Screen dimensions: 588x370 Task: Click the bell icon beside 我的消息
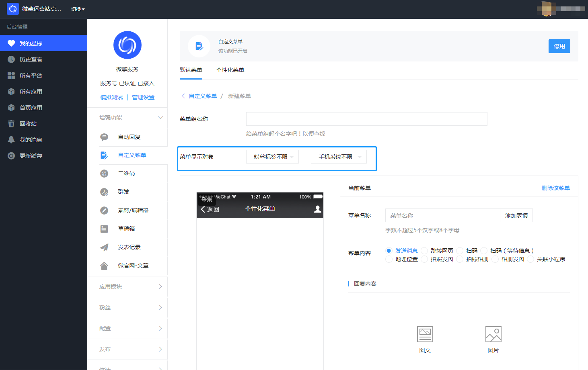click(11, 139)
